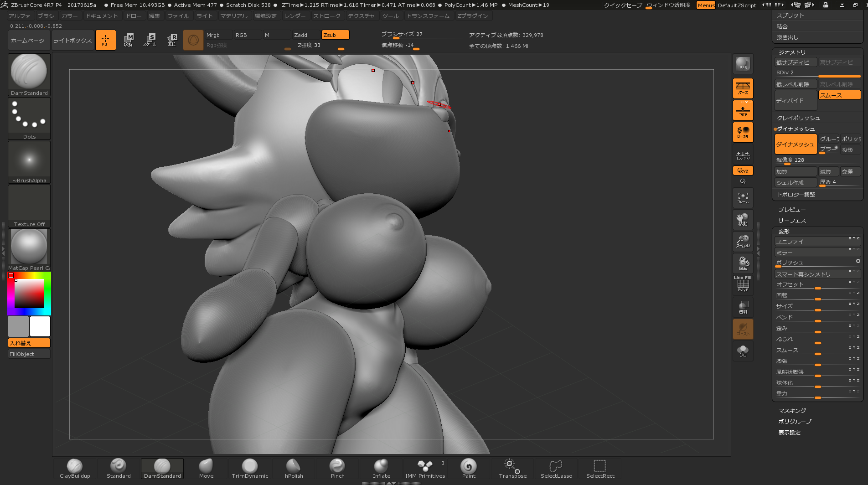The height and width of the screenshot is (485, 868).
Task: Enable Zadd sculpt mode
Action: (306, 35)
